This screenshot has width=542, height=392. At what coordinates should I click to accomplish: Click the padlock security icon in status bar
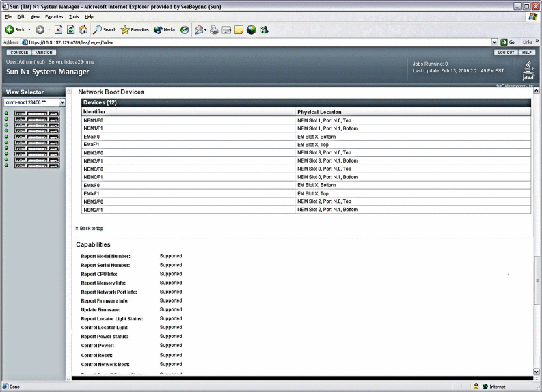tap(476, 386)
